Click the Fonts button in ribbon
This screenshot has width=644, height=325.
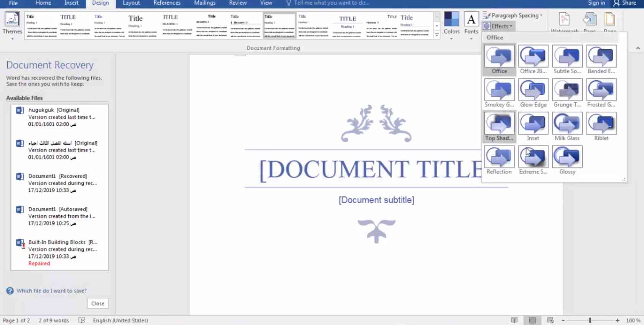pyautogui.click(x=471, y=26)
